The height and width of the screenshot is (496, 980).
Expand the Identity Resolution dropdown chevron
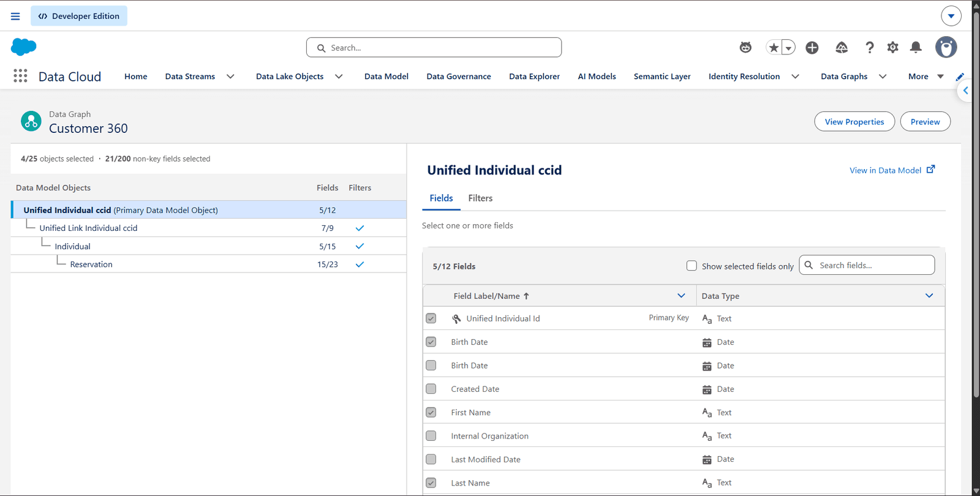tap(795, 77)
